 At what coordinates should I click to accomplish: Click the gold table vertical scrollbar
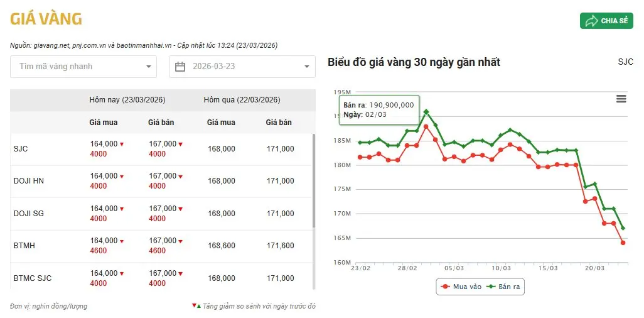314,181
